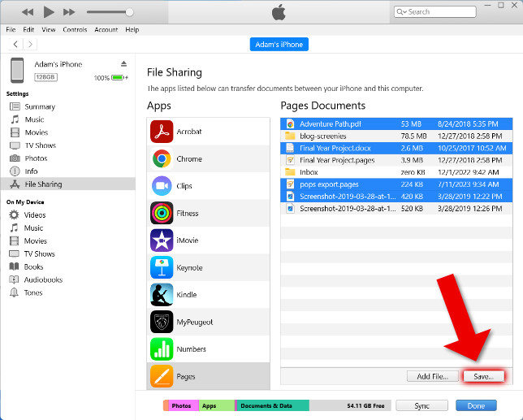Open iMovie in the file sharing apps
This screenshot has width=523, height=420.
(208, 240)
